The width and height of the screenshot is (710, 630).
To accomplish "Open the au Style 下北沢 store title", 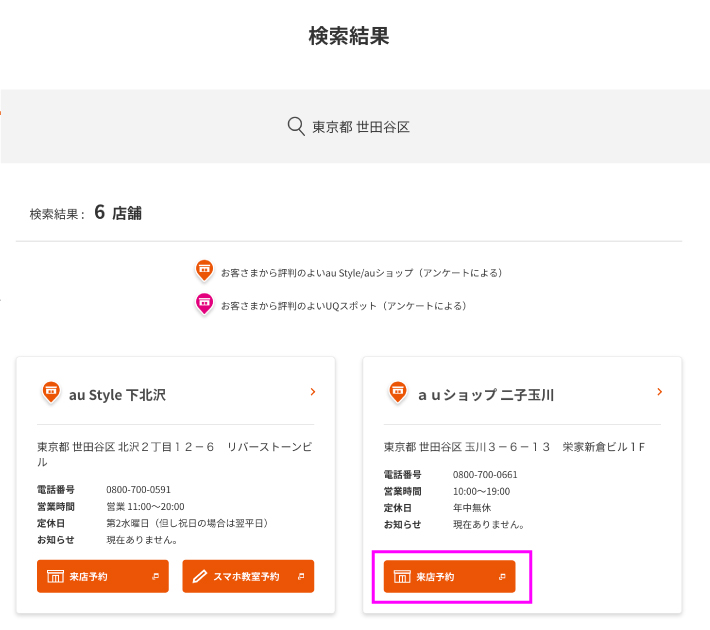I will (x=117, y=395).
